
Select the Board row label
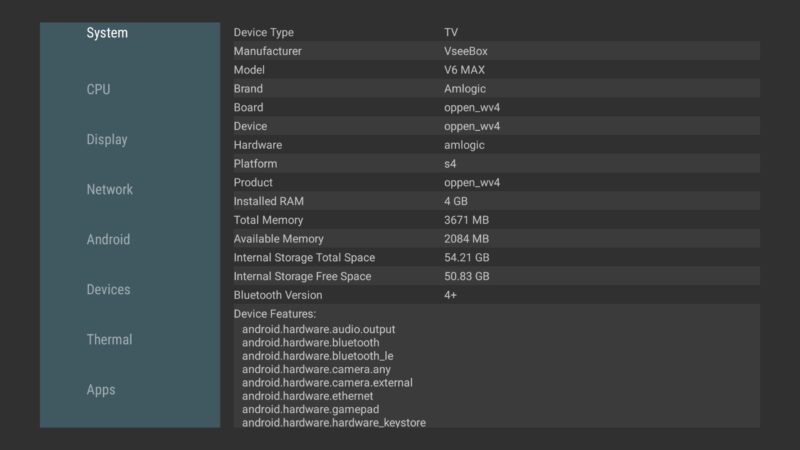248,108
